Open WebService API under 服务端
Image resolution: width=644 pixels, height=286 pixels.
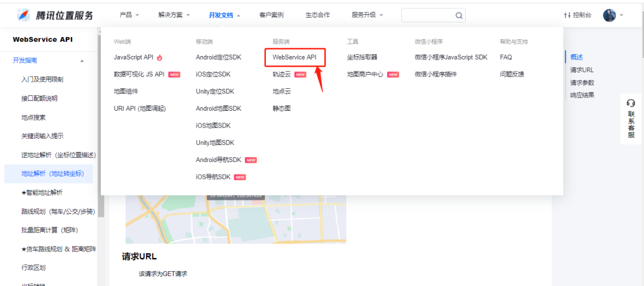point(295,57)
